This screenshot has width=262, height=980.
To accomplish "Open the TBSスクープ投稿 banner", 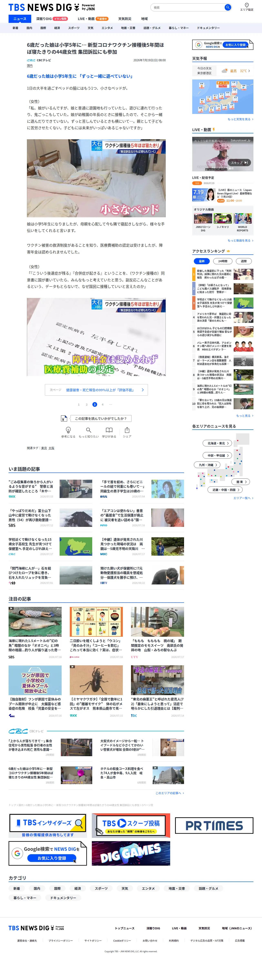I will pyautogui.click(x=131, y=826).
